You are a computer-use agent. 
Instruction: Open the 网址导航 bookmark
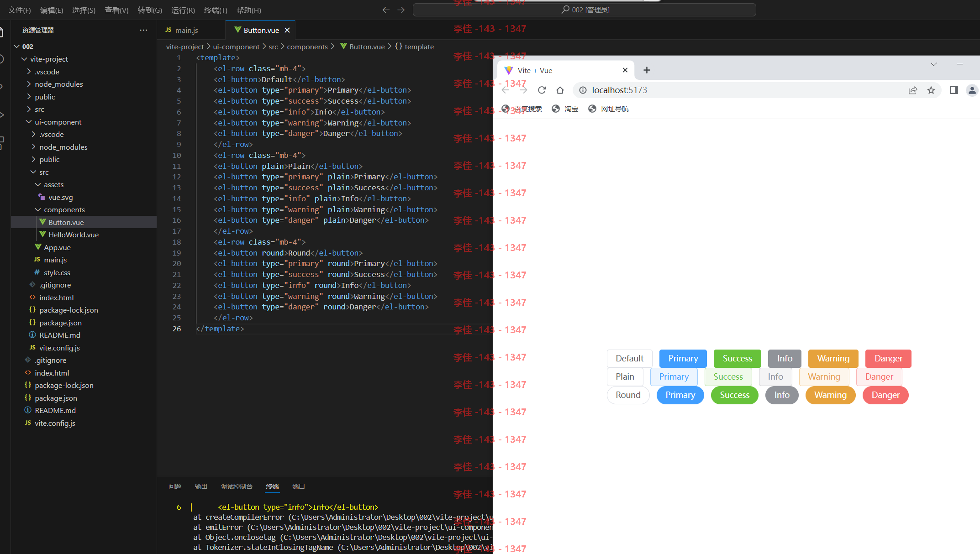coord(608,109)
